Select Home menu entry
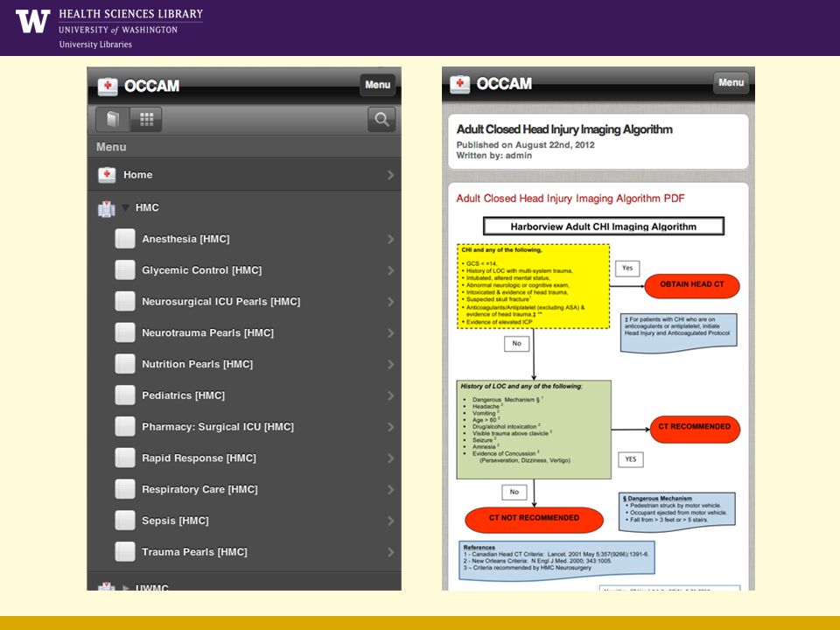This screenshot has height=630, width=840. coord(244,175)
